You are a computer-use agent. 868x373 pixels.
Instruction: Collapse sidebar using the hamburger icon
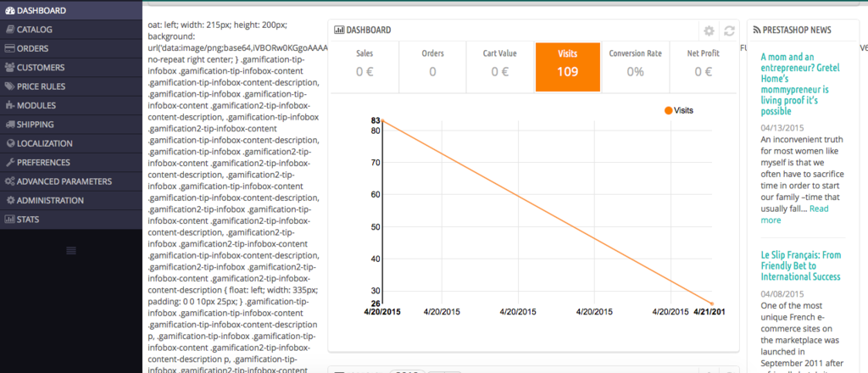[x=71, y=251]
